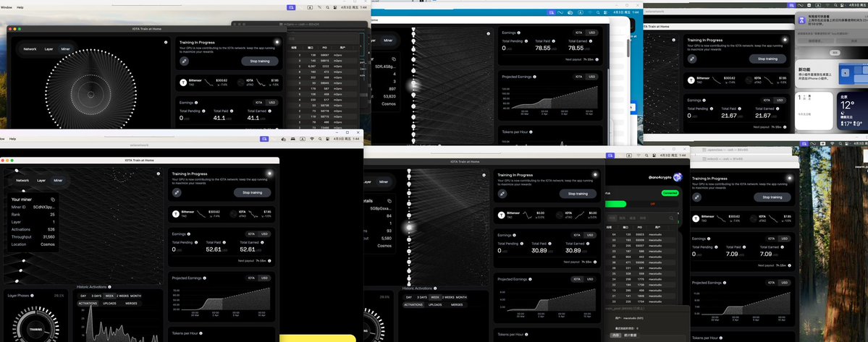Stop training in the window with 7.09 earned
This screenshot has width=868, height=342.
pos(772,197)
